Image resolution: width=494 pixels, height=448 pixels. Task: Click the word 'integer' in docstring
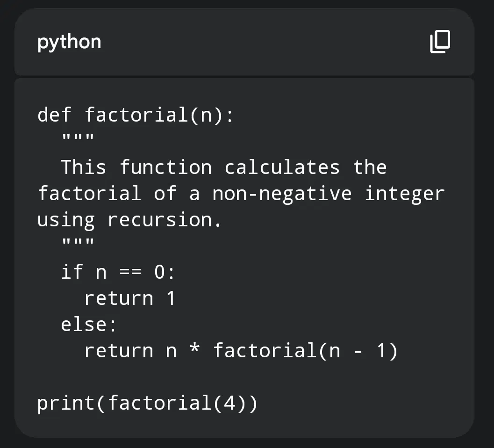405,194
